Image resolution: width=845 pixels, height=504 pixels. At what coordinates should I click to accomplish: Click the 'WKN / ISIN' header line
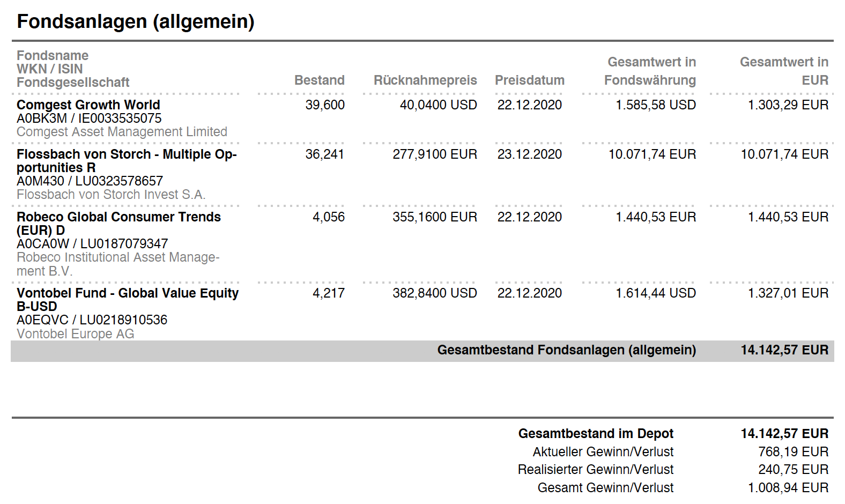click(x=50, y=69)
